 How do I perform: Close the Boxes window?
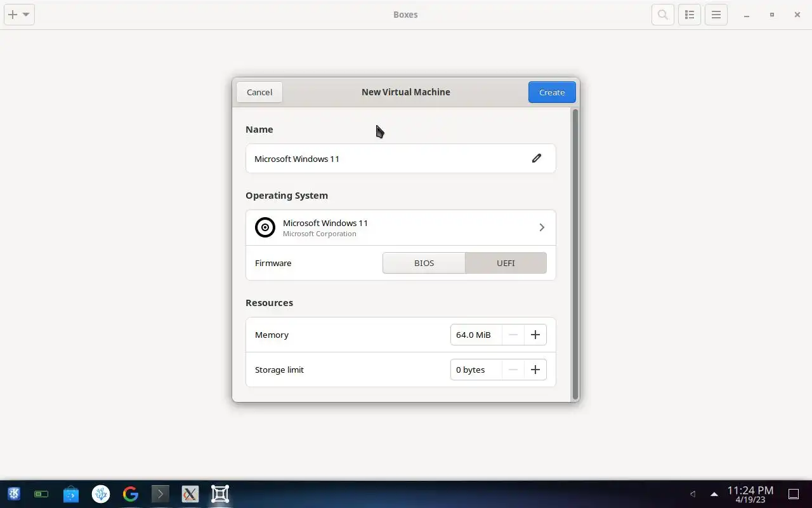pyautogui.click(x=797, y=15)
